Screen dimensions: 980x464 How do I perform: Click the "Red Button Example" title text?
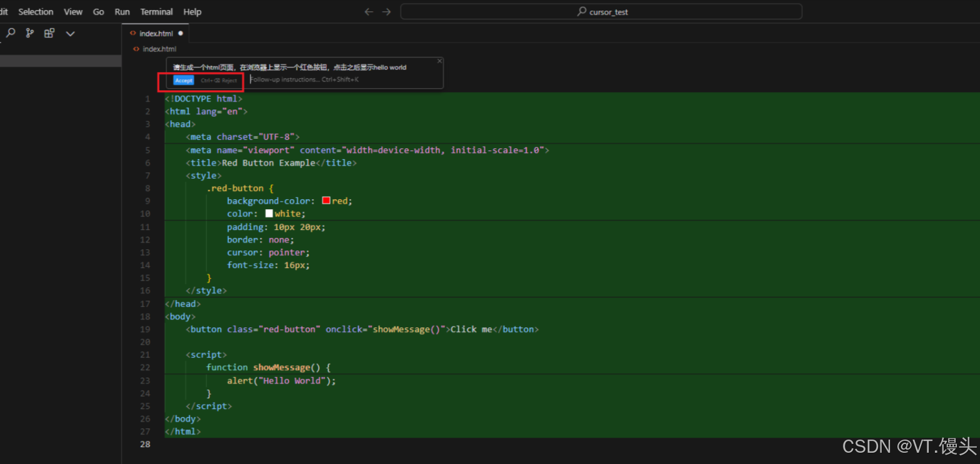[x=268, y=163]
